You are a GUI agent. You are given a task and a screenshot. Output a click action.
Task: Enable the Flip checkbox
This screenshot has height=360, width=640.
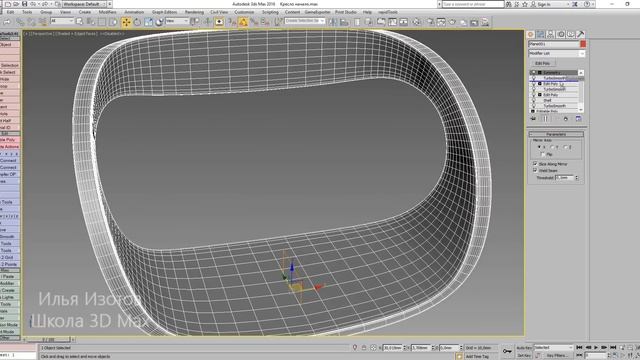click(543, 154)
